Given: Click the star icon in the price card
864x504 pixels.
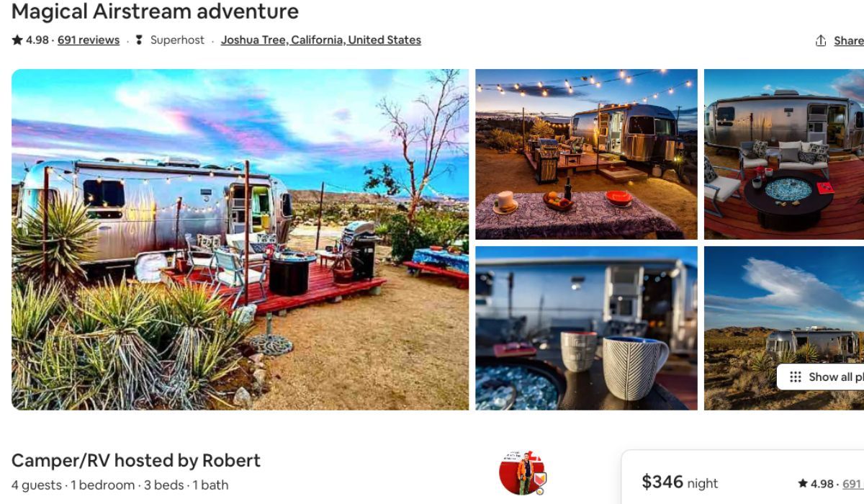Looking at the screenshot, I should coord(803,484).
